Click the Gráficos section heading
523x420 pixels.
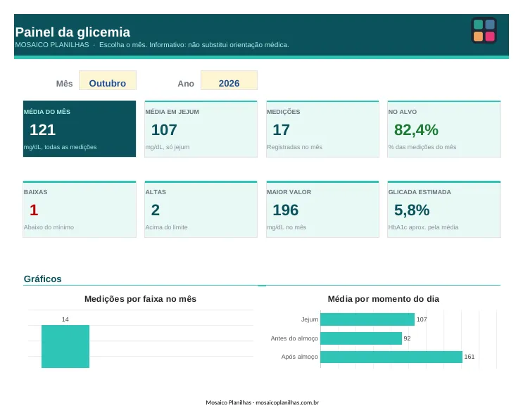pyautogui.click(x=43, y=279)
